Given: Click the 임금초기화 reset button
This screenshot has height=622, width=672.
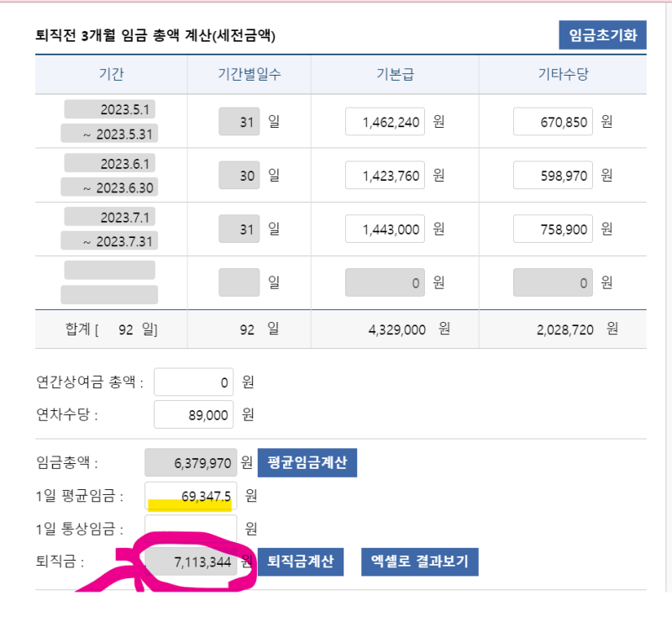Looking at the screenshot, I should pyautogui.click(x=602, y=34).
